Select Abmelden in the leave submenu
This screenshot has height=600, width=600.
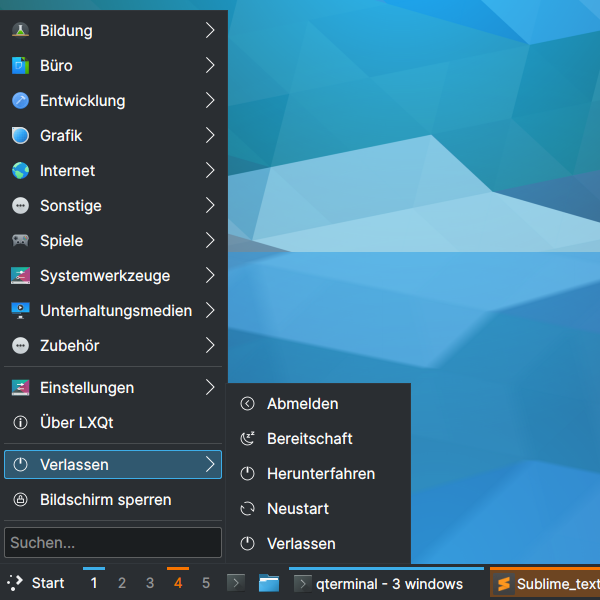coord(318,404)
